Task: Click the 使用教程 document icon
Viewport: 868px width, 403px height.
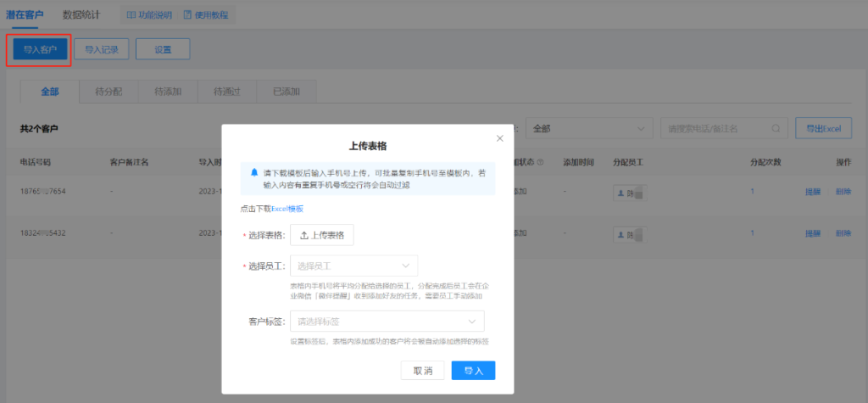Action: point(187,15)
